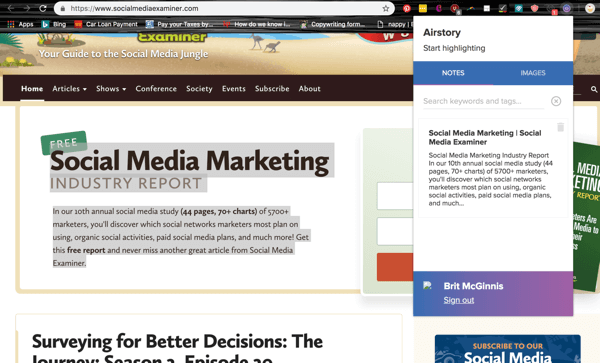600x363 pixels.
Task: Open the About nav item
Action: pyautogui.click(x=310, y=88)
